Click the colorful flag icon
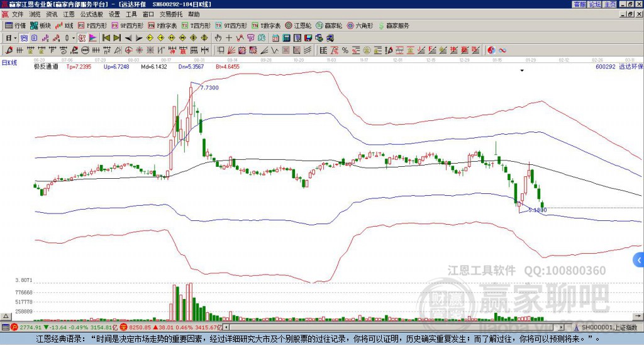Image resolution: width=644 pixels, height=345 pixels. (x=93, y=38)
